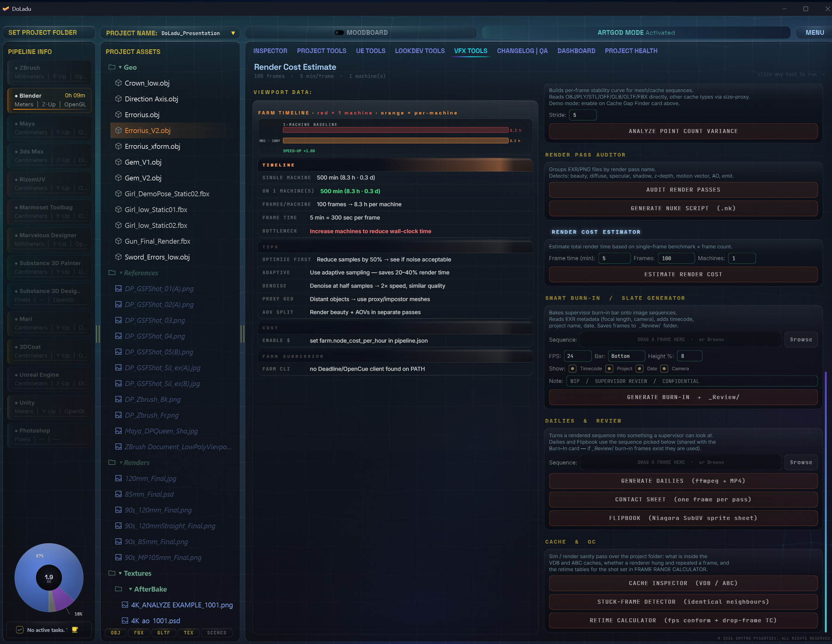Open the Bar position Bottom dropdown

click(x=626, y=356)
